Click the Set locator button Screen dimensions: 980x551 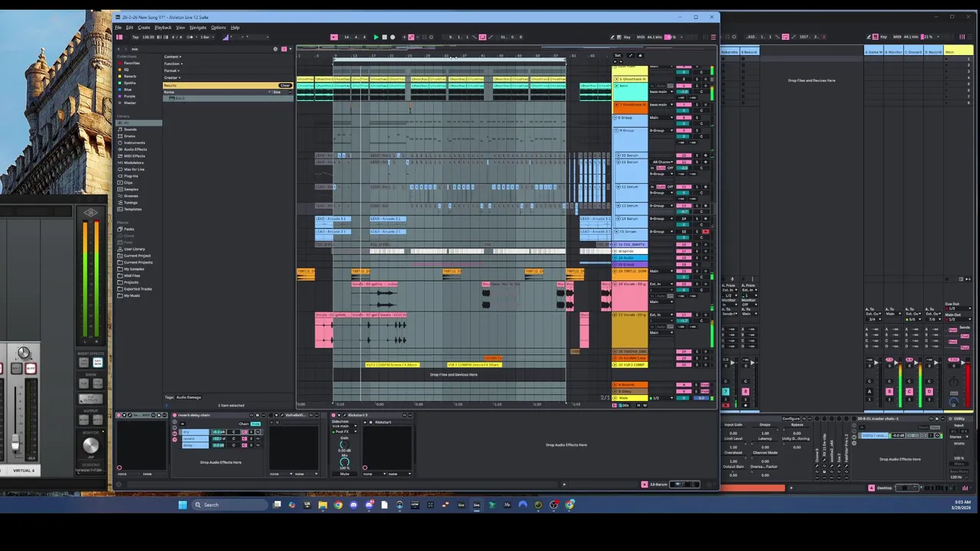coord(618,55)
